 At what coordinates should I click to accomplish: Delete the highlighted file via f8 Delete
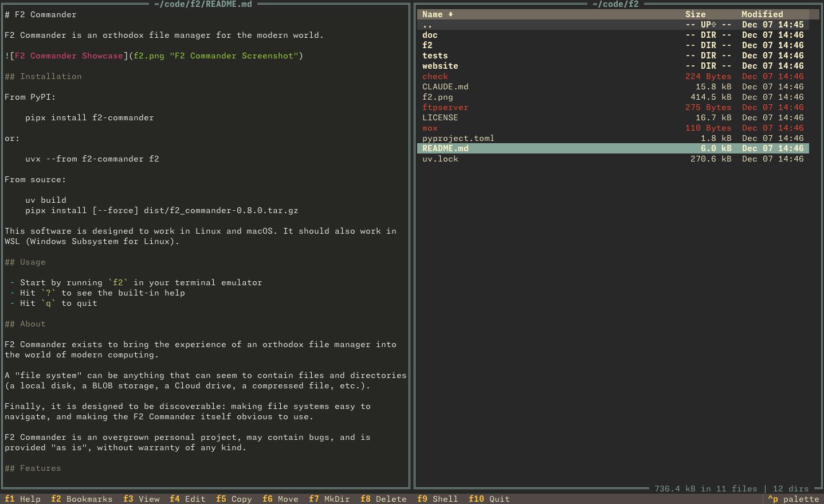tap(383, 499)
